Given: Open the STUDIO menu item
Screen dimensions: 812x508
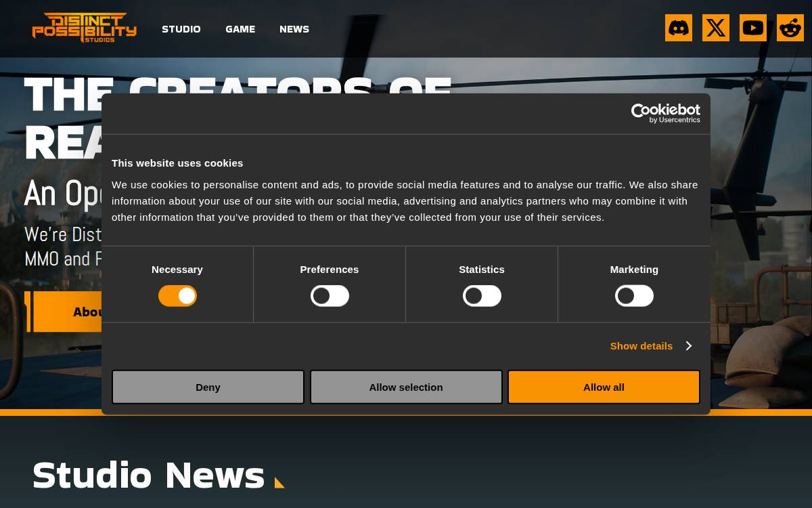Looking at the screenshot, I should (x=181, y=29).
